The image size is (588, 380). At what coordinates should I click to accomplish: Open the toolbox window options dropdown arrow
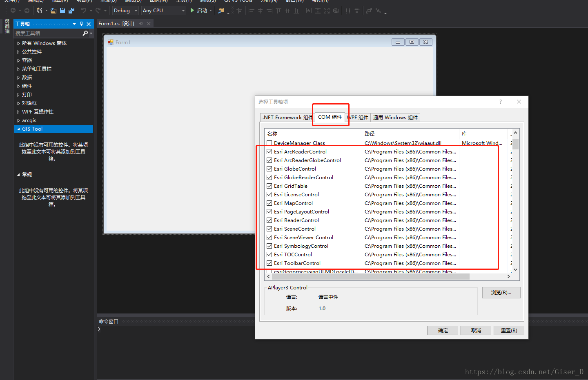coord(74,24)
